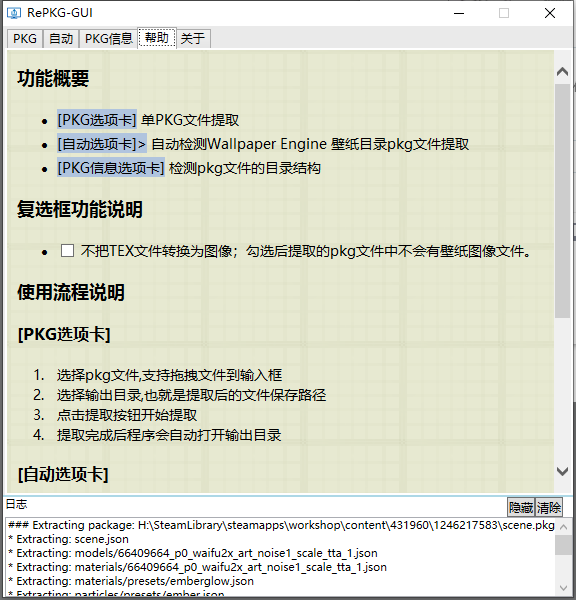Tick the 不把TEX文件转换为图像 checkbox
The height and width of the screenshot is (600, 576).
click(67, 251)
